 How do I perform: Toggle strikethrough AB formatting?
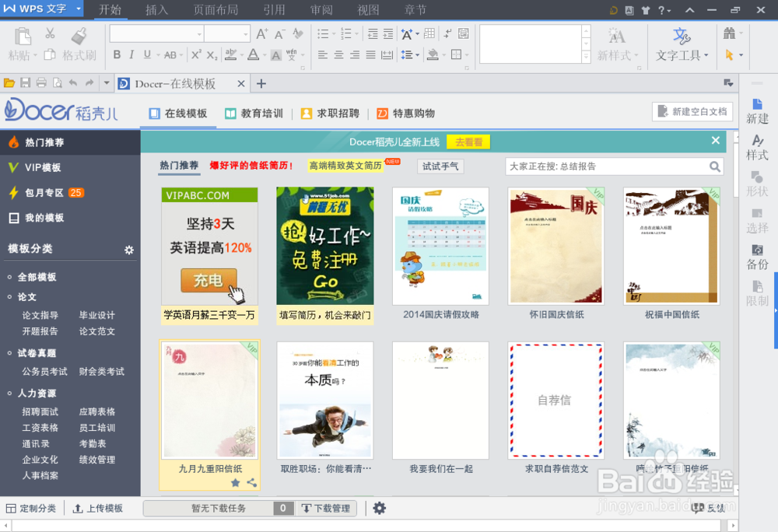170,55
